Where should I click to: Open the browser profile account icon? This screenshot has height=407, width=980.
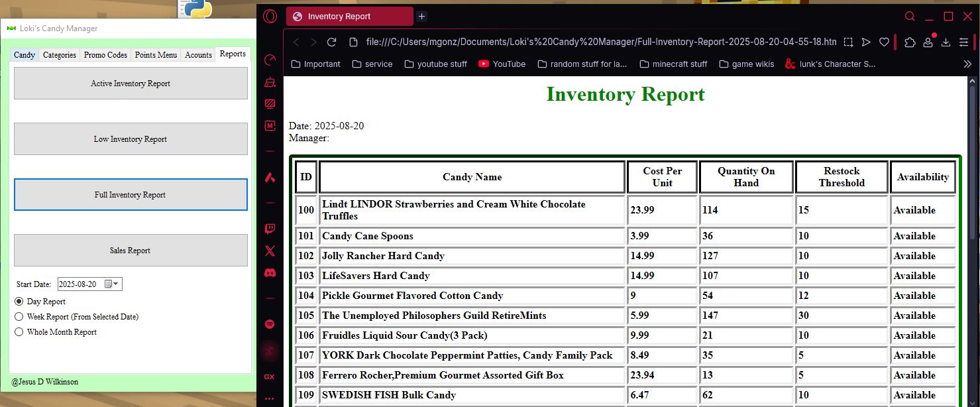928,42
